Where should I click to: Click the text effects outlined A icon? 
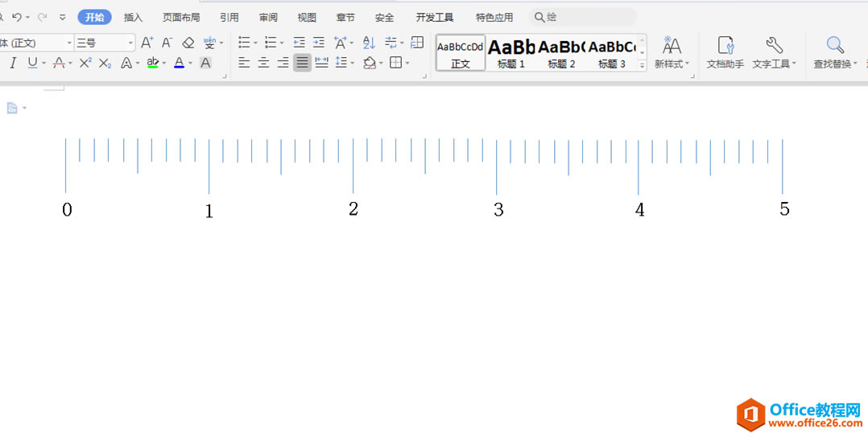click(x=126, y=63)
